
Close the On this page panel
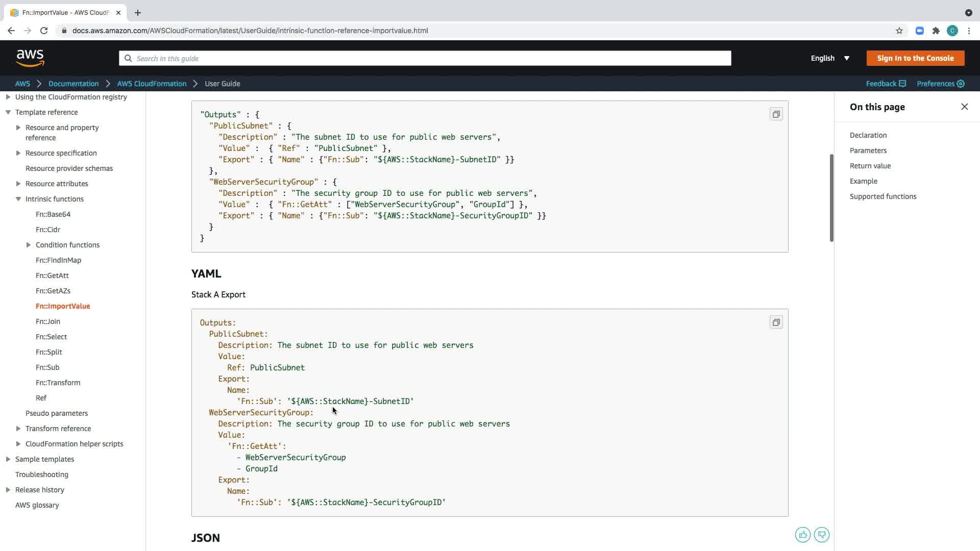point(964,107)
